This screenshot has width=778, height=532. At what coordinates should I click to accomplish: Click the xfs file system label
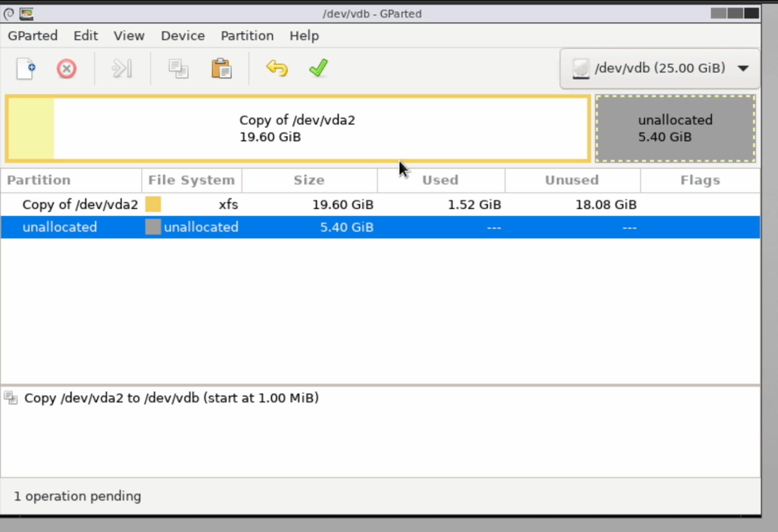click(x=229, y=205)
